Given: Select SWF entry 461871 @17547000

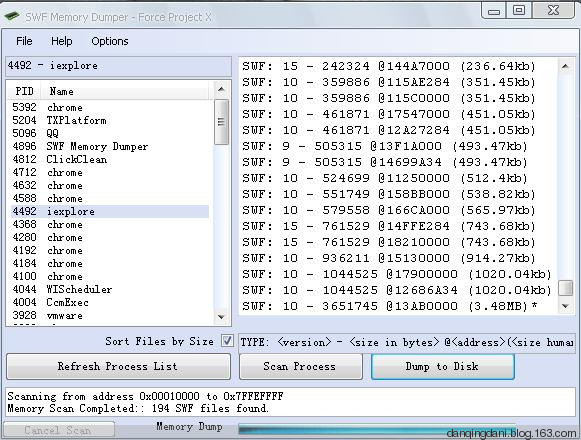Looking at the screenshot, I should 389,114.
